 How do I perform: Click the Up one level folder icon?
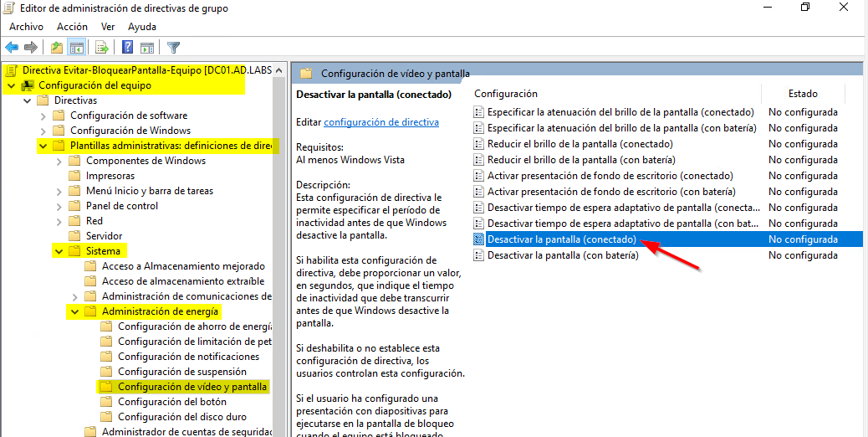tap(56, 47)
